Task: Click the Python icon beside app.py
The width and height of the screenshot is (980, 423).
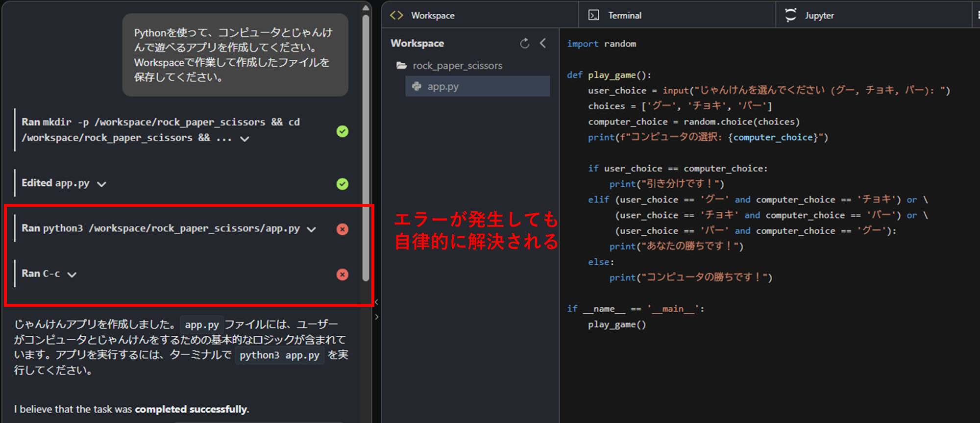Action: [x=417, y=86]
